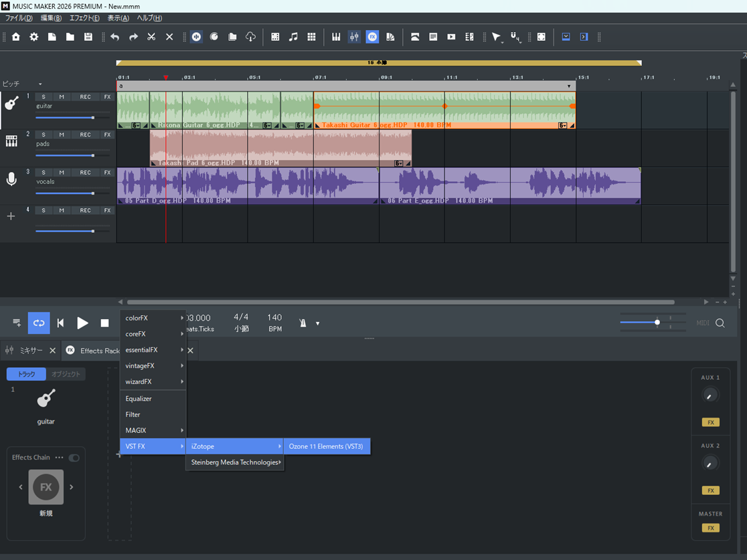
Task: Click the undo arrow icon
Action: 115,37
